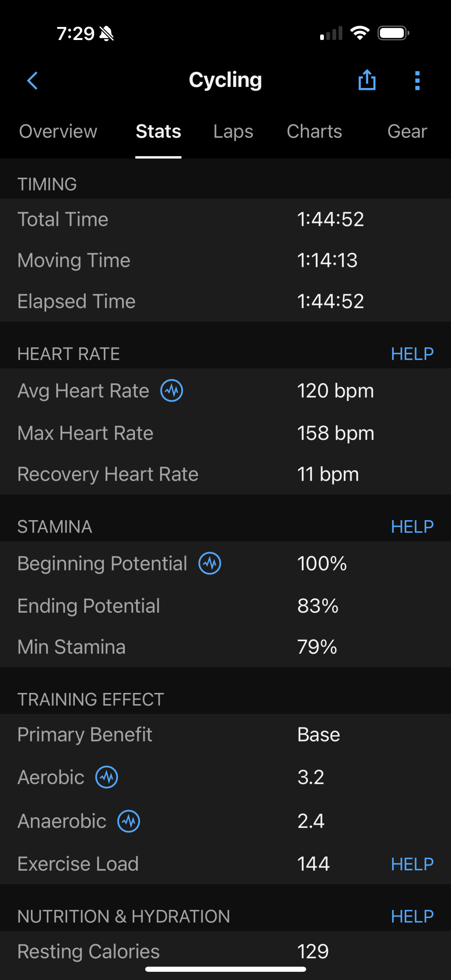The height and width of the screenshot is (980, 451).
Task: Tap the Moving Time row
Action: [225, 261]
